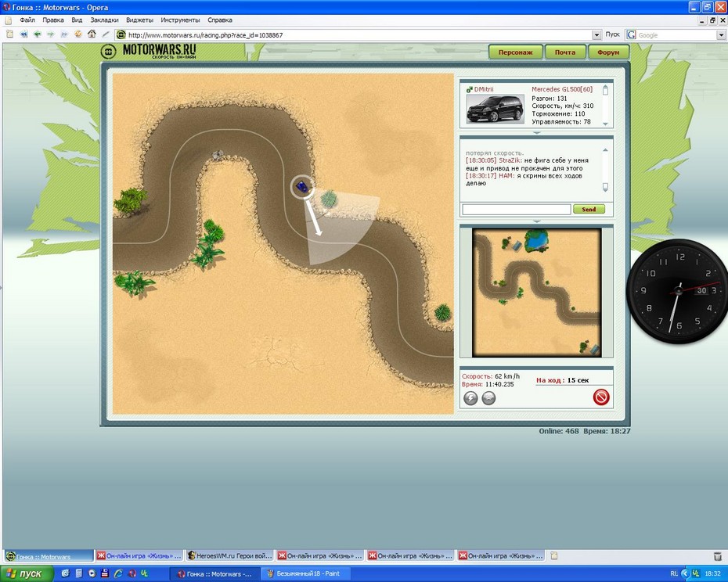The width and height of the screenshot is (728, 582).
Task: Click the Гонка :: Motorwars taskbar button
Action: coord(215,573)
